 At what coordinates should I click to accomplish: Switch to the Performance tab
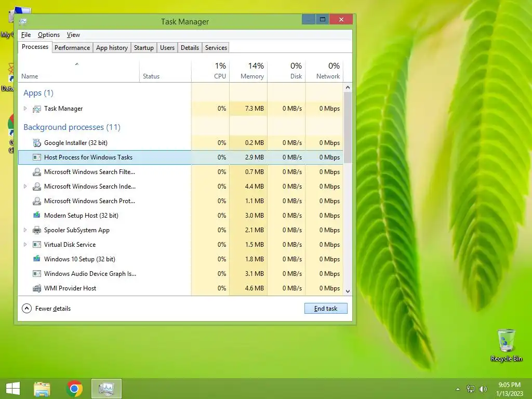click(72, 48)
